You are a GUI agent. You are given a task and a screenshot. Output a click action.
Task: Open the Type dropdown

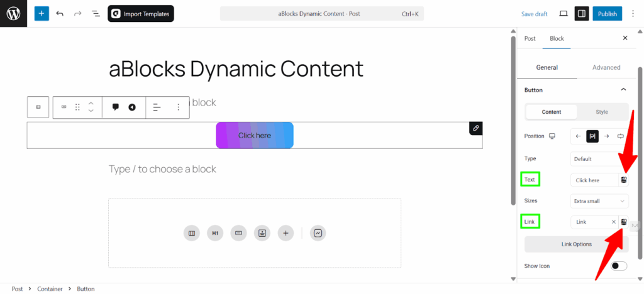[599, 159]
